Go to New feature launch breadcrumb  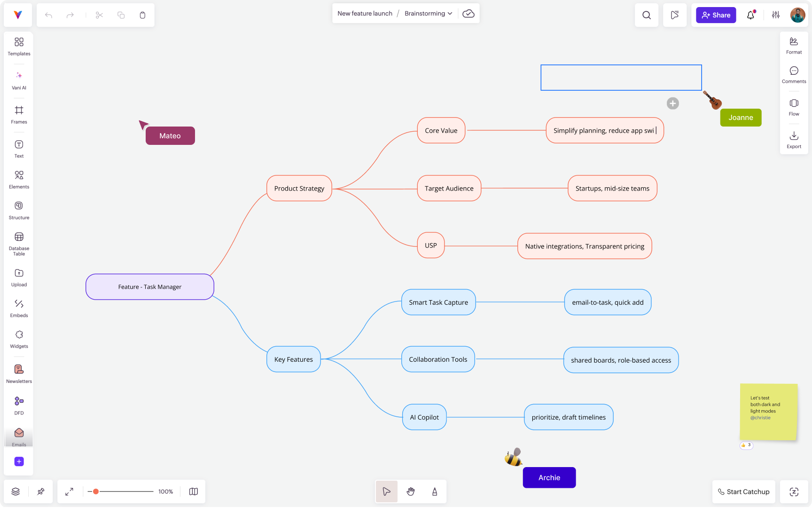point(365,13)
